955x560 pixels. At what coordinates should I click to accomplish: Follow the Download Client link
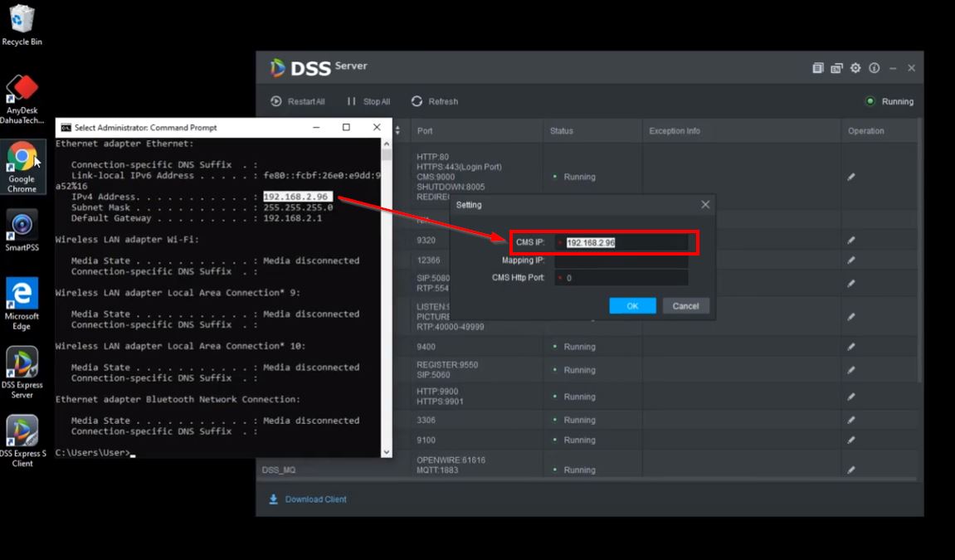[315, 499]
